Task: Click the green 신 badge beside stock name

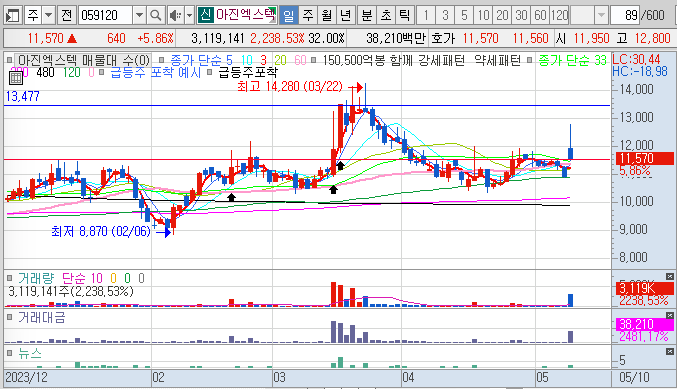Action: coord(206,15)
